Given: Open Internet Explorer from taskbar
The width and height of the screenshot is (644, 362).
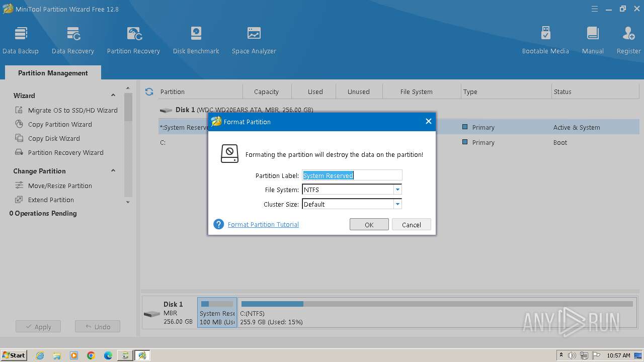Looking at the screenshot, I should click(40, 355).
